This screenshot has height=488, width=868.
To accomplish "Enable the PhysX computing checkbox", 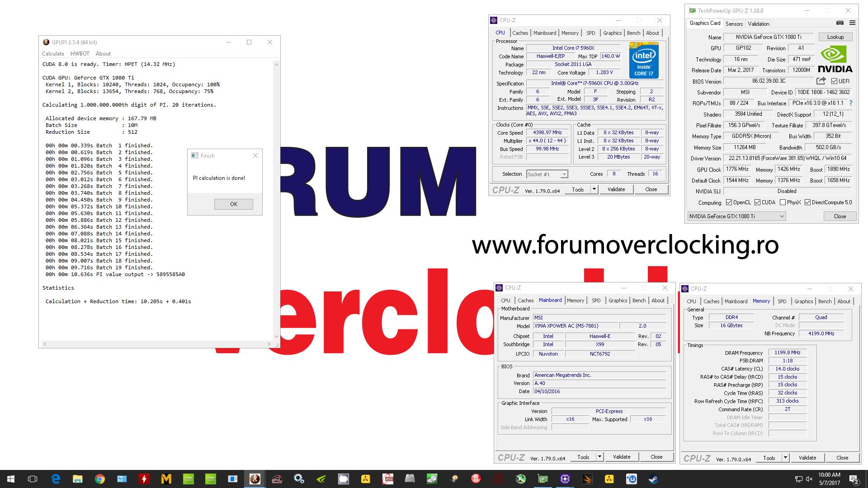I will (783, 202).
